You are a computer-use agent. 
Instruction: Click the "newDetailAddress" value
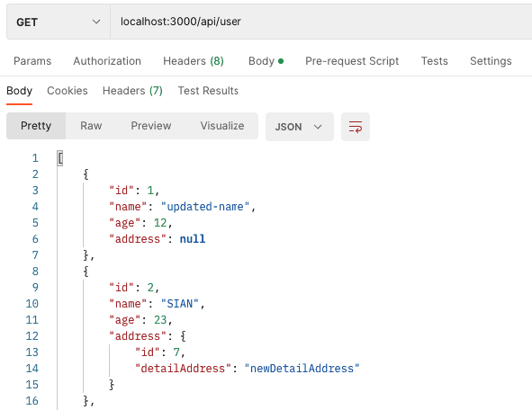click(x=302, y=369)
